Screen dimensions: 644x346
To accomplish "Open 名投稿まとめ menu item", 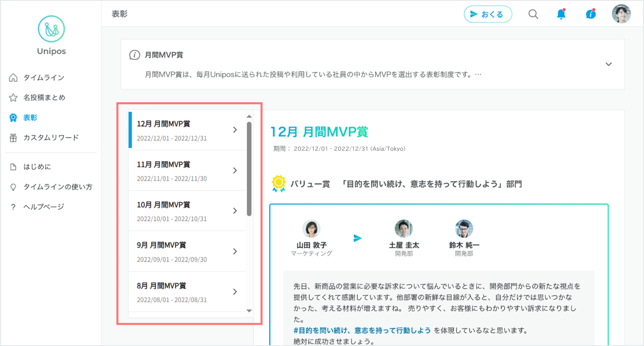I will (x=44, y=98).
